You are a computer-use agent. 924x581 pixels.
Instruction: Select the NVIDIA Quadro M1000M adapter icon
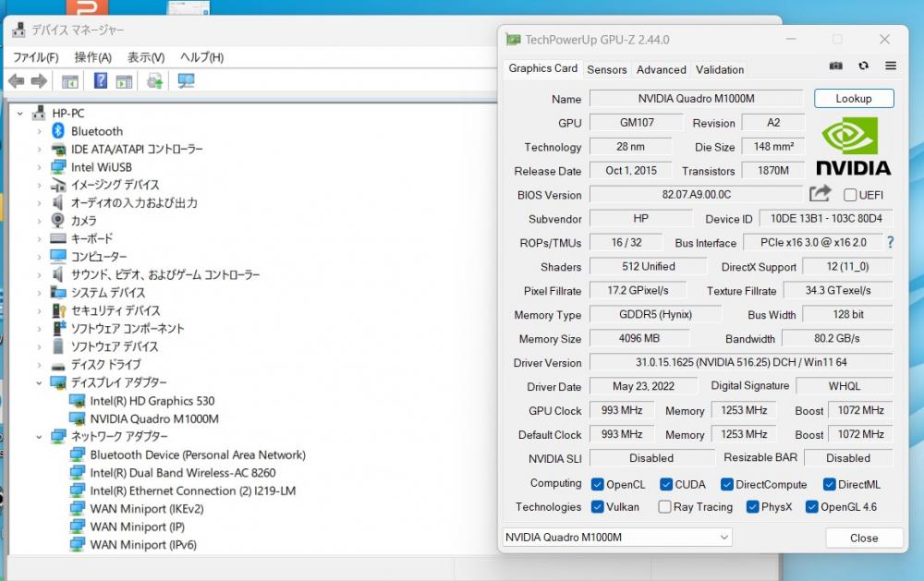tap(78, 418)
